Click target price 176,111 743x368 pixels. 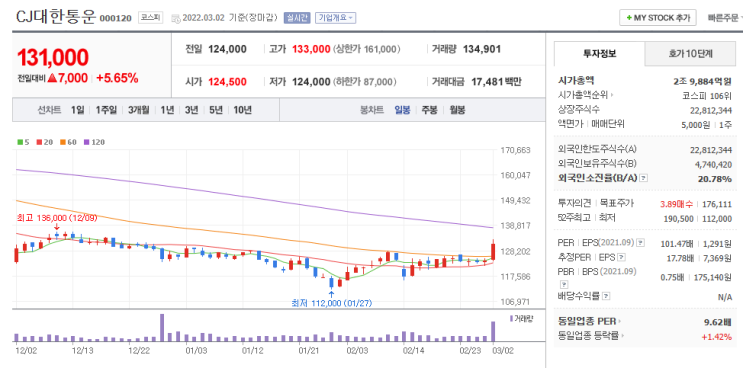717,204
